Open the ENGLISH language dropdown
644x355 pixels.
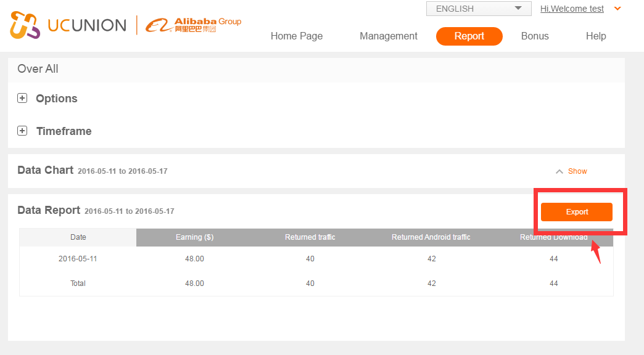(478, 9)
